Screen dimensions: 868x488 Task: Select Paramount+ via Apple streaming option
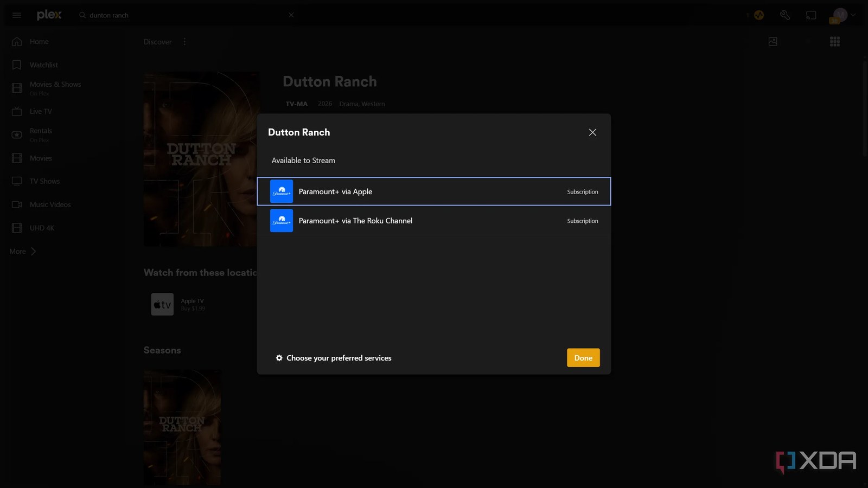434,191
